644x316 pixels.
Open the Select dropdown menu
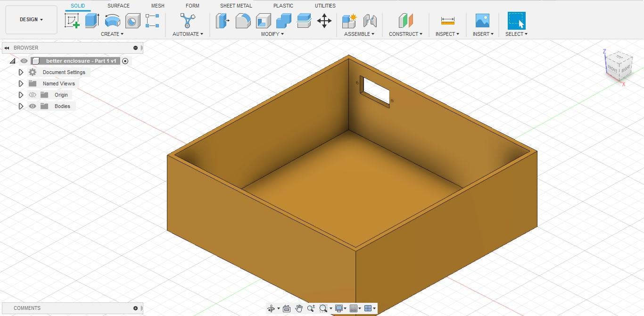point(516,34)
